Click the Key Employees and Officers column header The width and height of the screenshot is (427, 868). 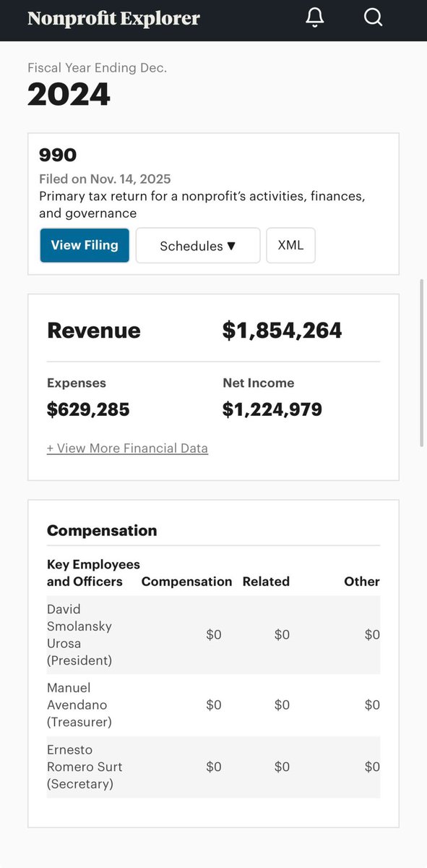click(93, 573)
